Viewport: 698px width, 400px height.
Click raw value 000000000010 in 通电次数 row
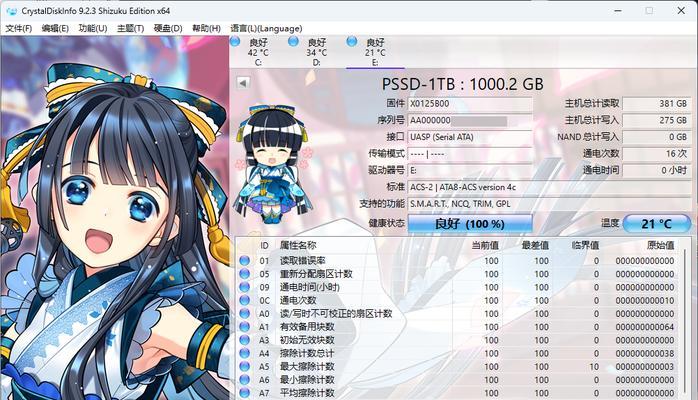(x=645, y=300)
